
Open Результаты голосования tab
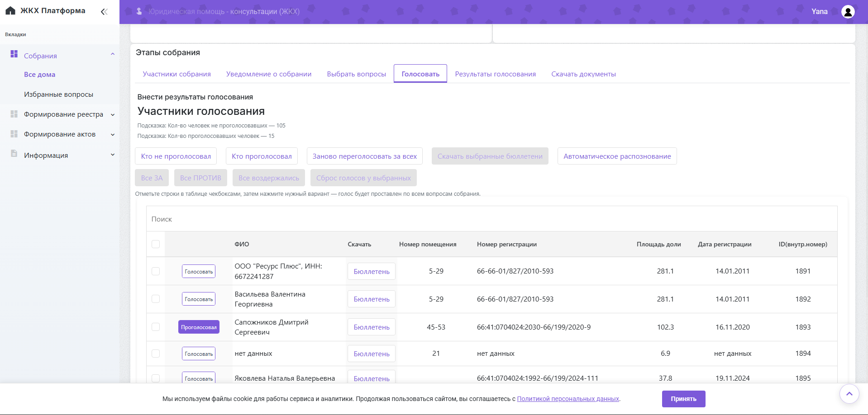point(495,74)
